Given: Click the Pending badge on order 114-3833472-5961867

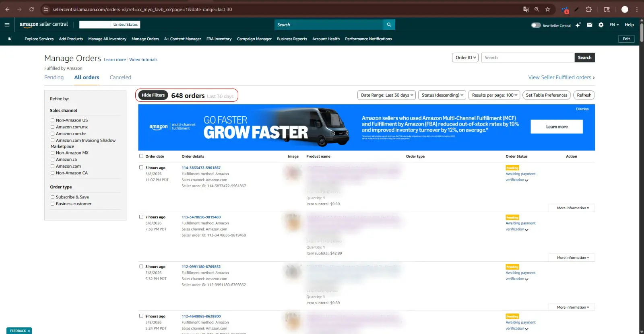Looking at the screenshot, I should (512, 168).
